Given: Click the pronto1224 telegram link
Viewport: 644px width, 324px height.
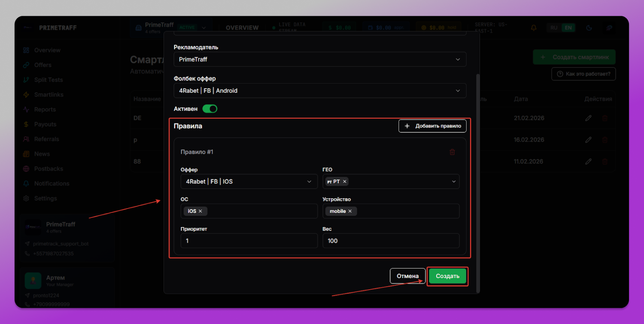Looking at the screenshot, I should (x=46, y=295).
